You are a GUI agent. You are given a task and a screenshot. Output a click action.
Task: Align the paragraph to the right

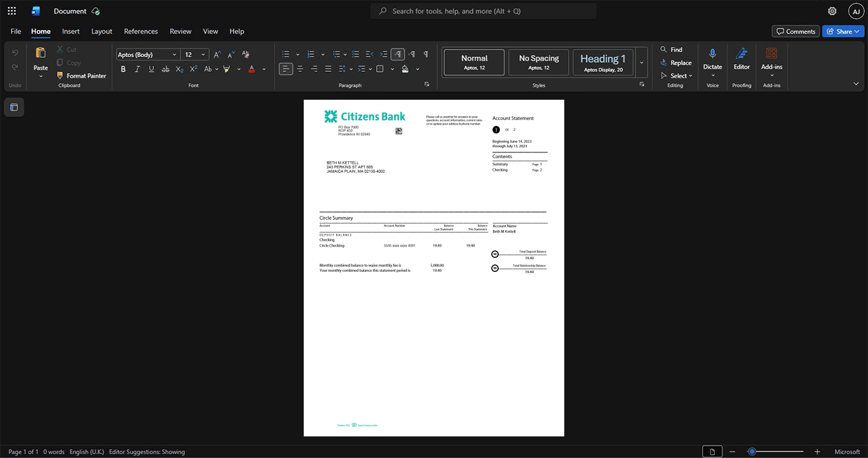coord(314,69)
